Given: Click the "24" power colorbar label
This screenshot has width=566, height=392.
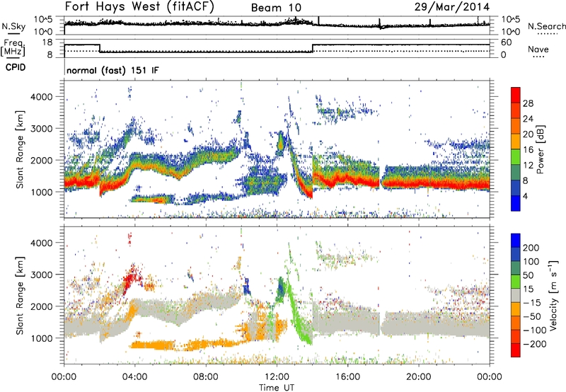Looking at the screenshot, I should [x=528, y=119].
